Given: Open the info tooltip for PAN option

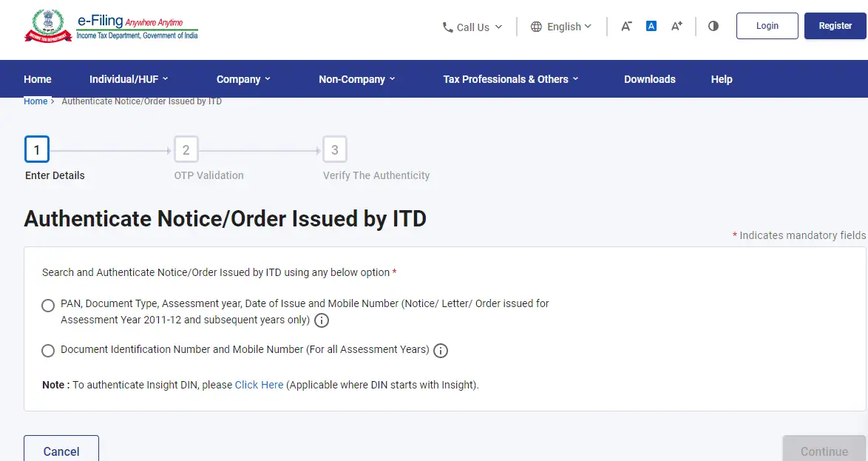Looking at the screenshot, I should click(x=321, y=320).
